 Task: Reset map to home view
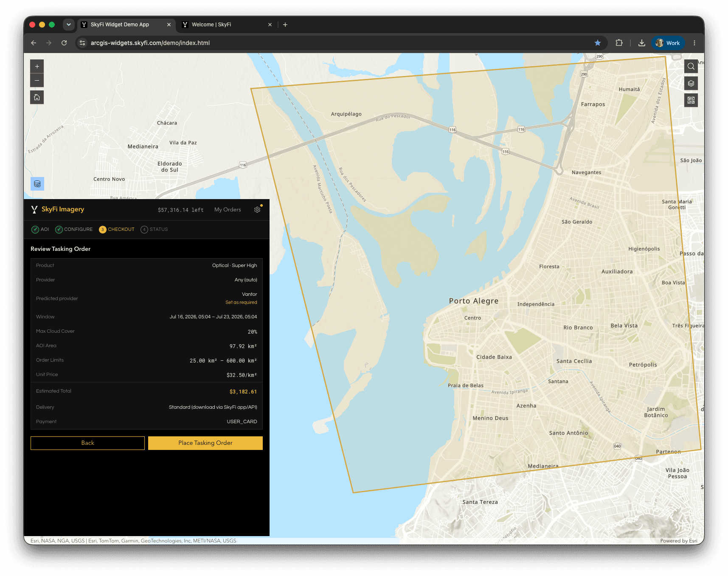pyautogui.click(x=37, y=97)
